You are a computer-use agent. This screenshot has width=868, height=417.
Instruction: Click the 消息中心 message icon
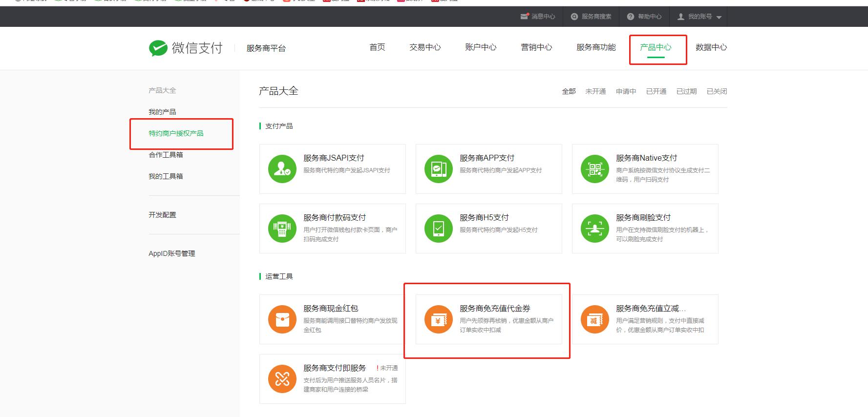coord(525,16)
